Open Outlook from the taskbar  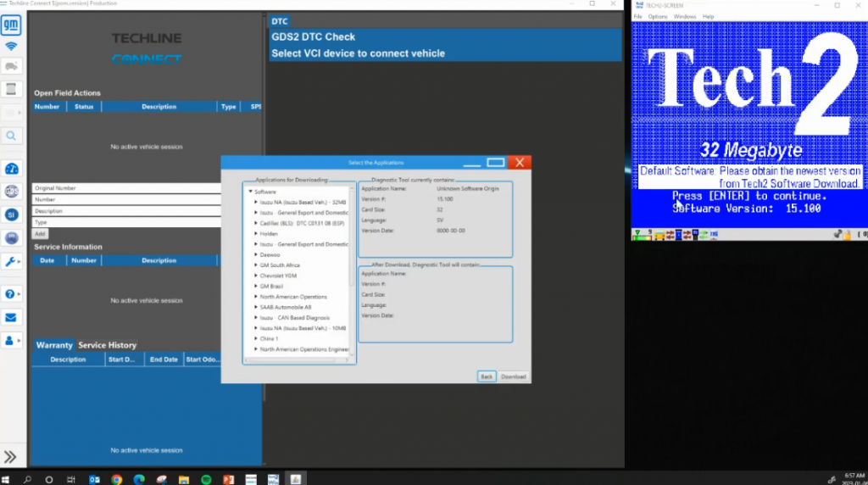pos(95,479)
